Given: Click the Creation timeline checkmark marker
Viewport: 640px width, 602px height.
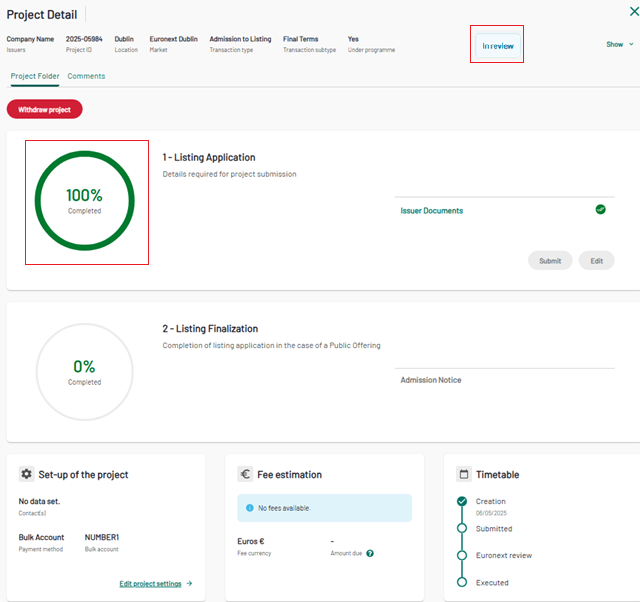Looking at the screenshot, I should click(x=462, y=501).
